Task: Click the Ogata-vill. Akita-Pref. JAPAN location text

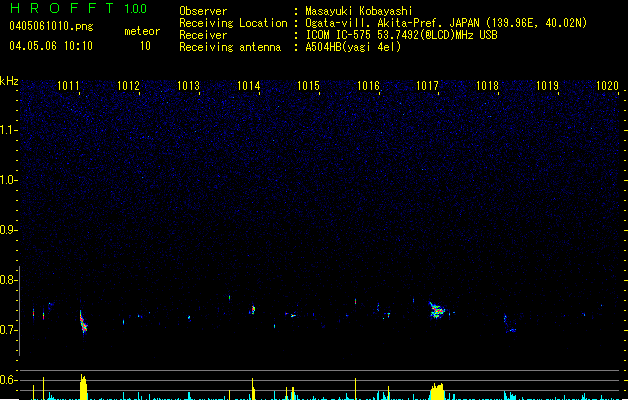Action: [x=446, y=23]
